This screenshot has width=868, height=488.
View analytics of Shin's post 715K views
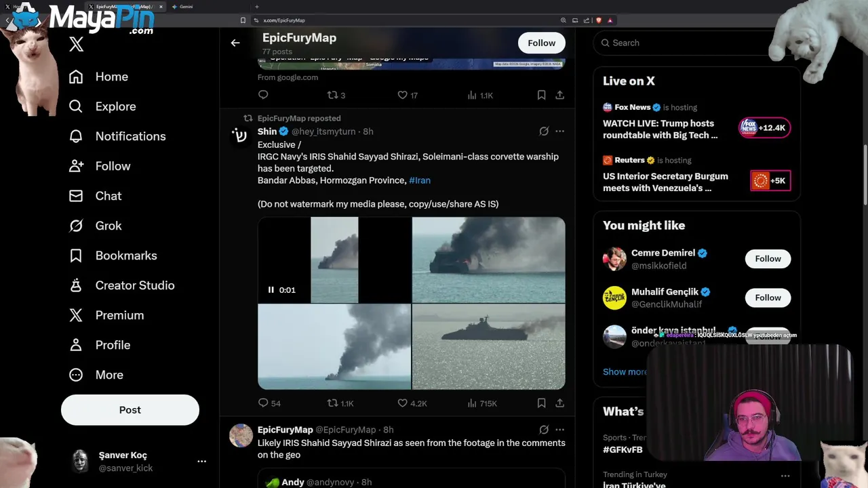[482, 403]
